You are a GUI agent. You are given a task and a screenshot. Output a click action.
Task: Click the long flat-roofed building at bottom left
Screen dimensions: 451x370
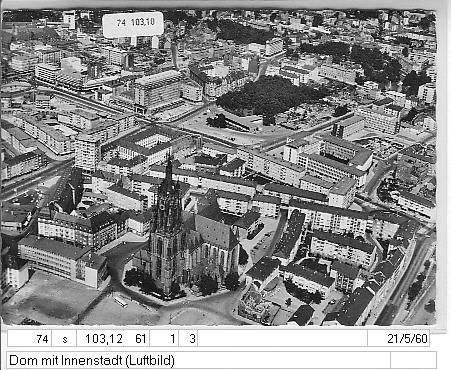62,260
